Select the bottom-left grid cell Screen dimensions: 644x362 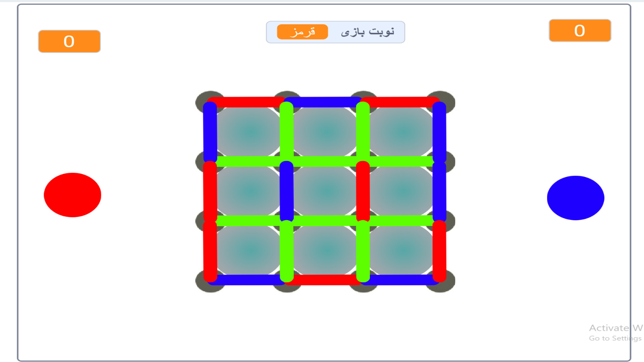tap(249, 250)
